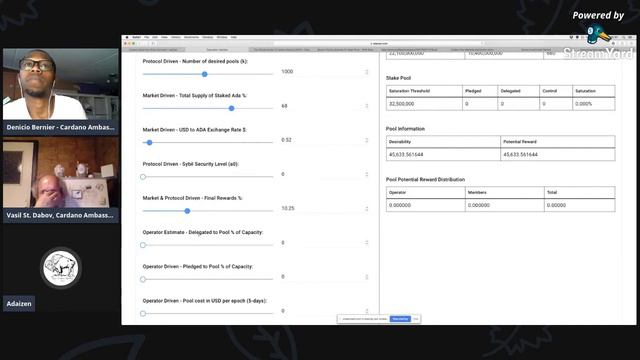Open the Apple menu in the menu bar

point(127,37)
